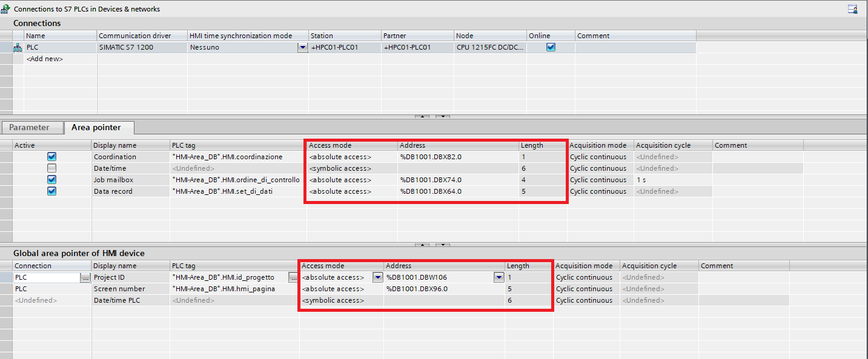Click the down arrow on the splitter above Global area pointer
This screenshot has height=359, width=868.
(443, 245)
